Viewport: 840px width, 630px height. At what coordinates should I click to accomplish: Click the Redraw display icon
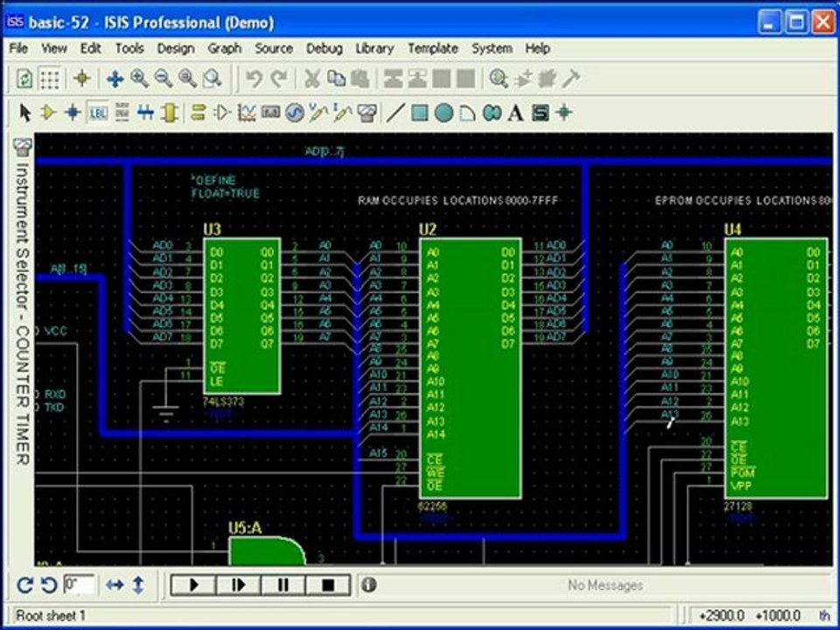(24, 79)
